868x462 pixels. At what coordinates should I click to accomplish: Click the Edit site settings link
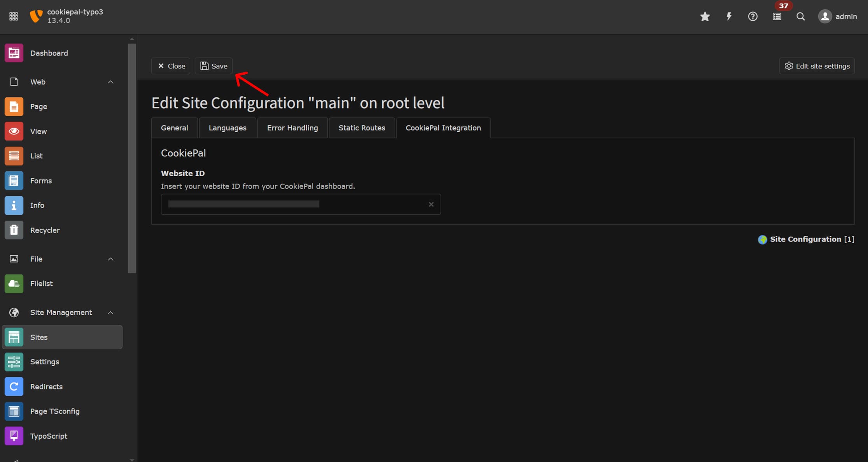tap(817, 65)
